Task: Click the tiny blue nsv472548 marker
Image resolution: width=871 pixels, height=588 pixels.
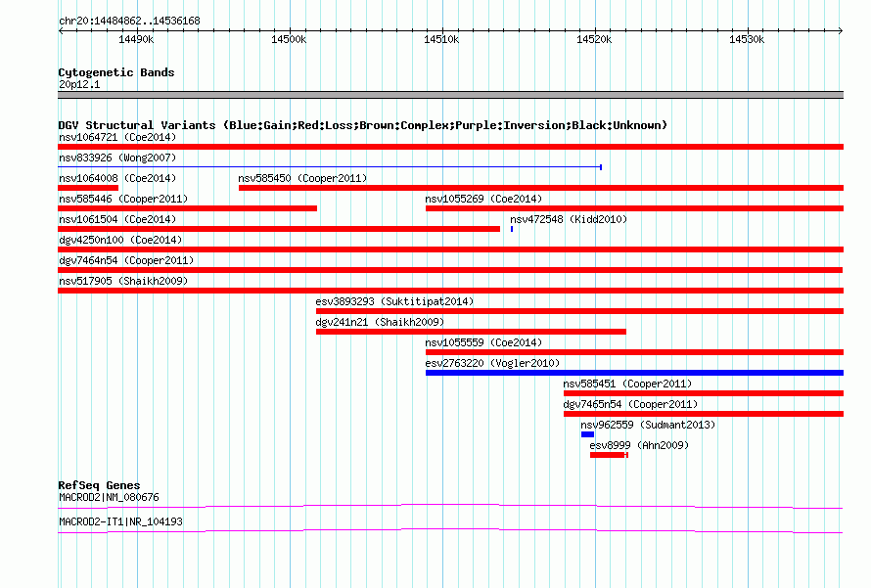Action: pos(512,229)
